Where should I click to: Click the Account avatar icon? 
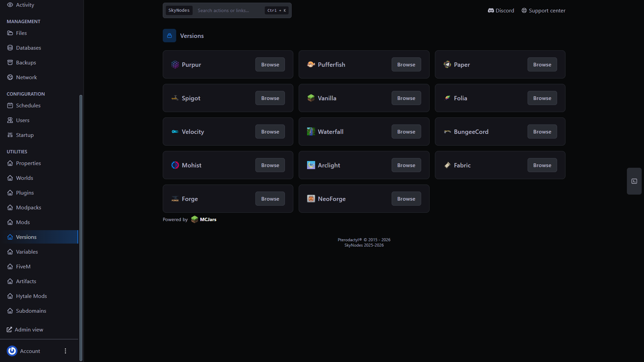click(12, 351)
